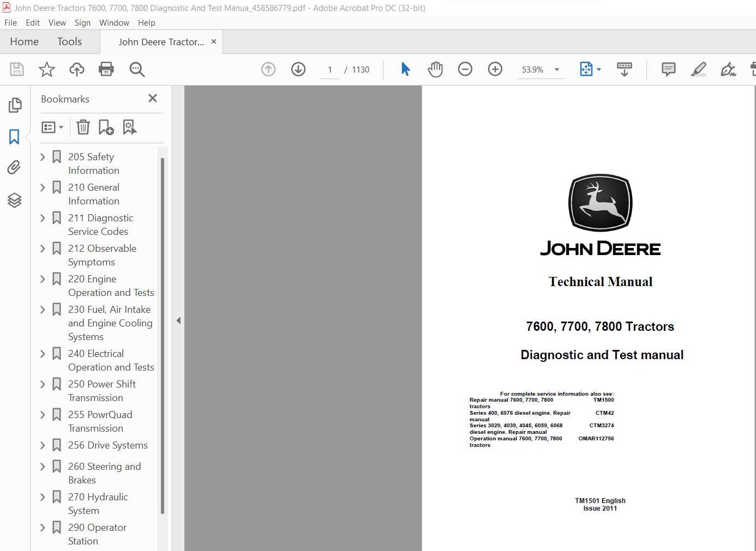The width and height of the screenshot is (756, 551).
Task: Open the View menu
Action: pyautogui.click(x=57, y=22)
